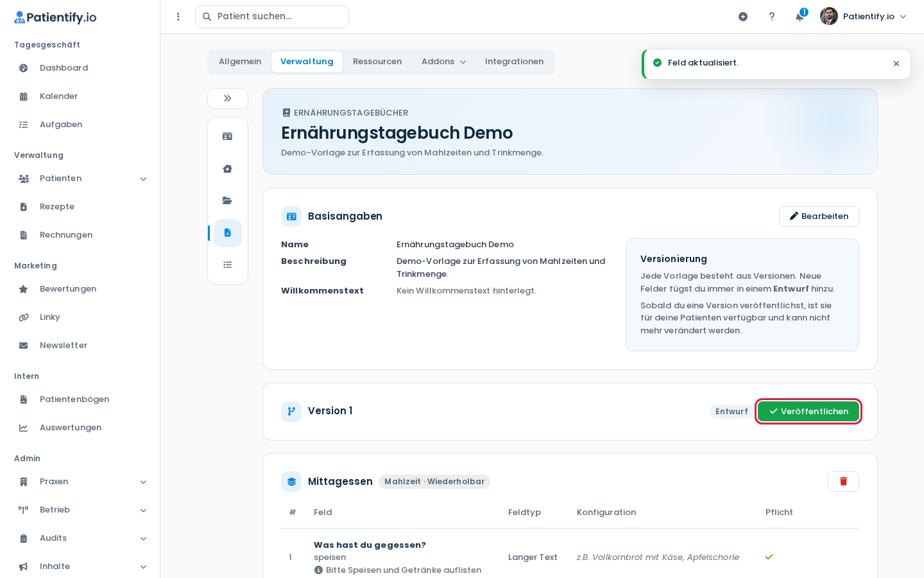
Task: Click the 'Was hast du gegessen?' field row
Action: [570, 557]
